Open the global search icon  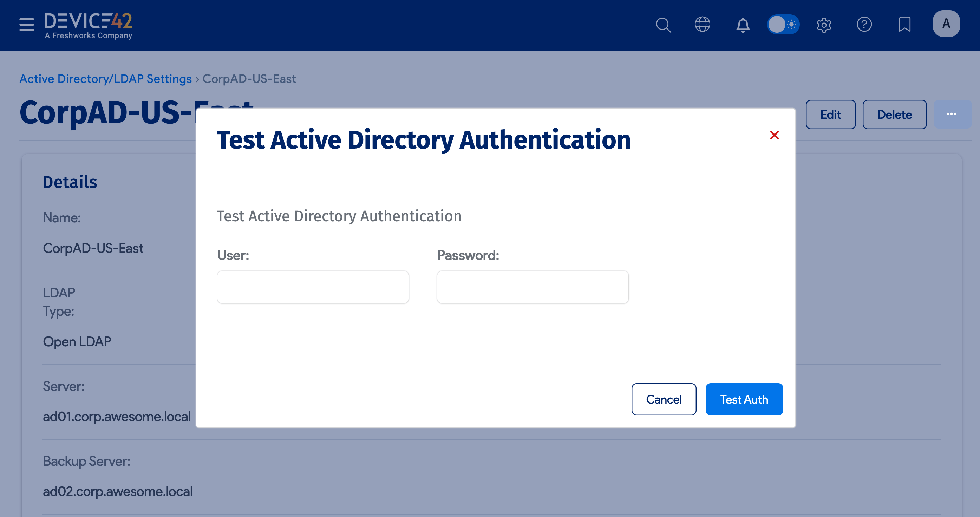pyautogui.click(x=663, y=25)
